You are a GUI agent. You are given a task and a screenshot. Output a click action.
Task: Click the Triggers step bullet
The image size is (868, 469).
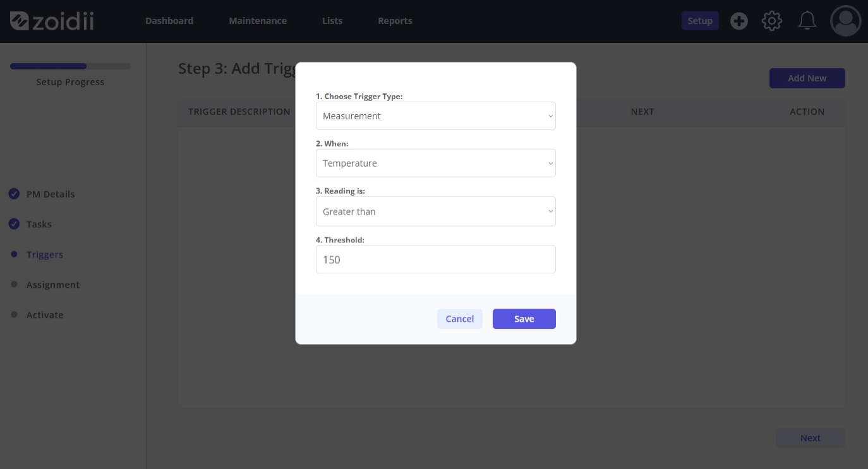tap(14, 254)
